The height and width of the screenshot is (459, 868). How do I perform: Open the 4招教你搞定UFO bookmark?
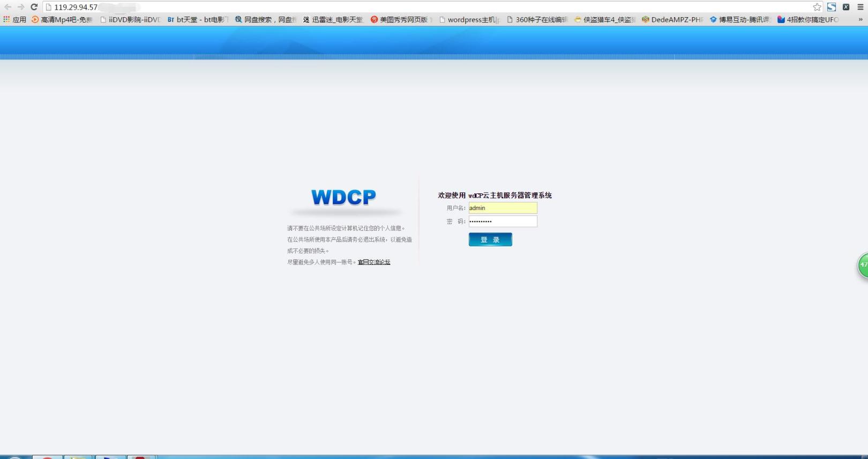808,19
